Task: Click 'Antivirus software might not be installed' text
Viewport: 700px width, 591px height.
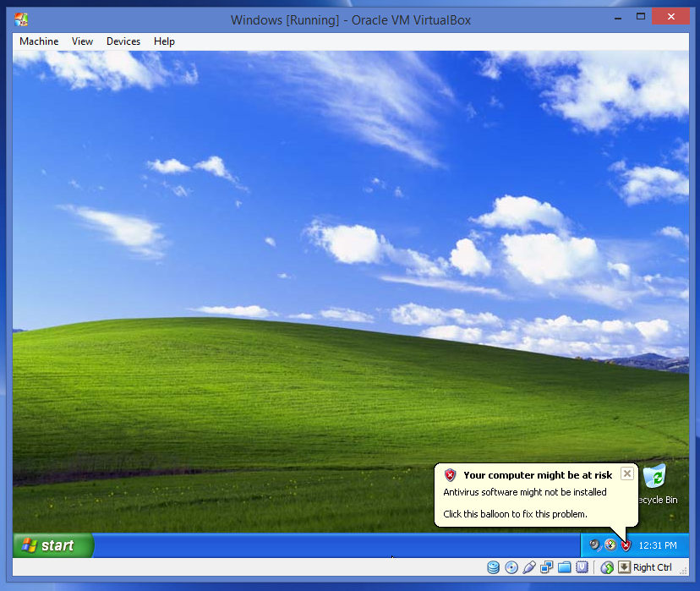Action: pos(525,492)
